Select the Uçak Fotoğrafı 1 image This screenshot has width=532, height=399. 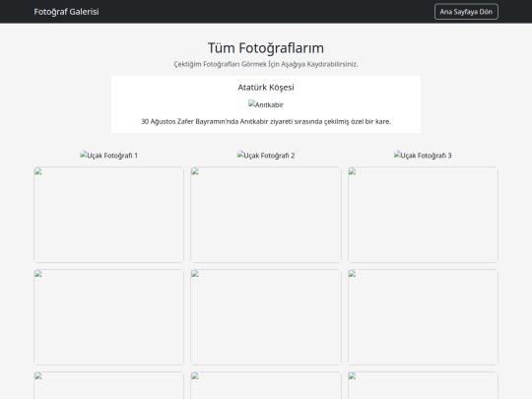tap(108, 156)
